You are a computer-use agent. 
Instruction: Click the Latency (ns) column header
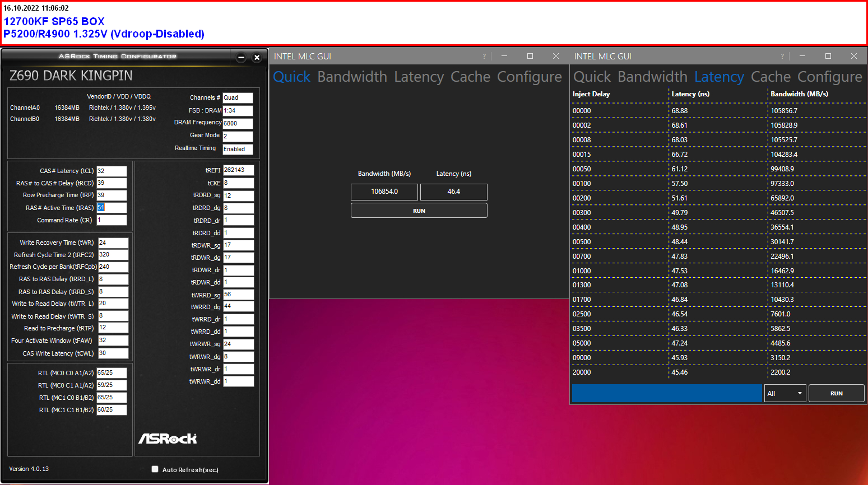[x=690, y=94]
